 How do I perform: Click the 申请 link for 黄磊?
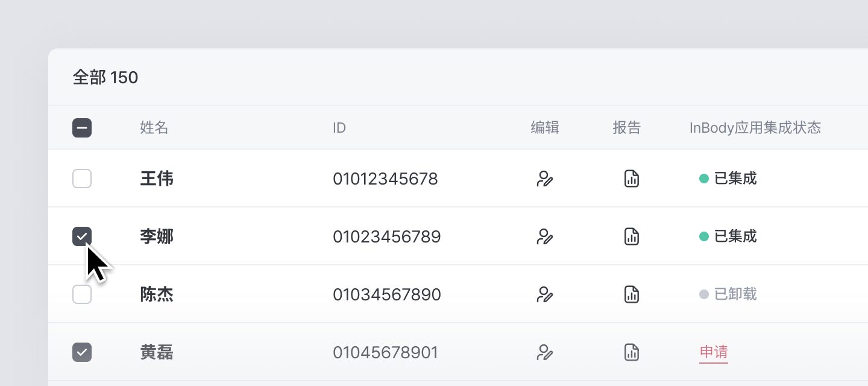714,352
